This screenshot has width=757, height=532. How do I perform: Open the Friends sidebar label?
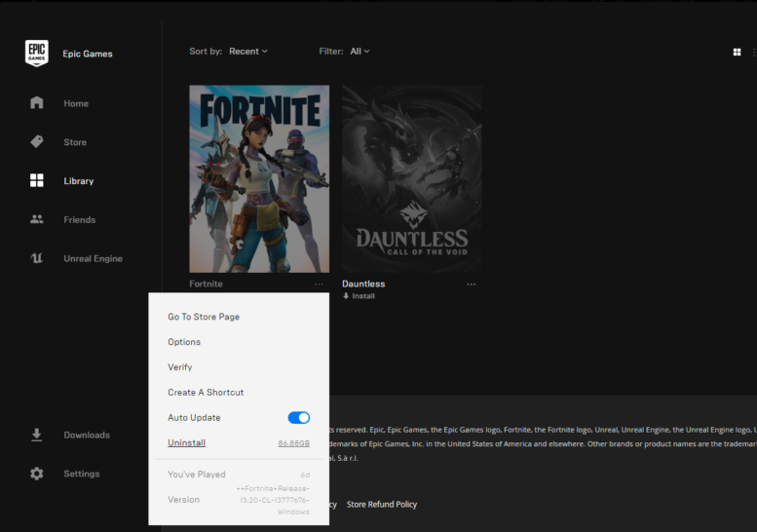coord(79,219)
